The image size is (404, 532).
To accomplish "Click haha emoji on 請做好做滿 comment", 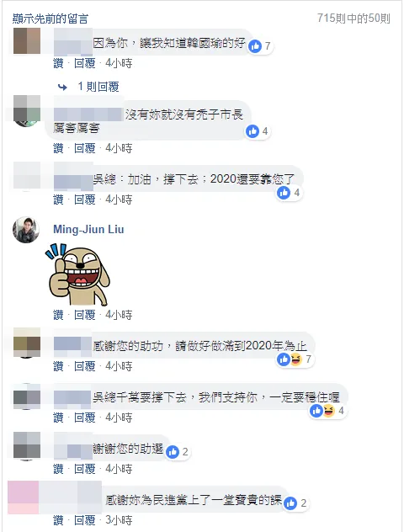I will click(295, 359).
